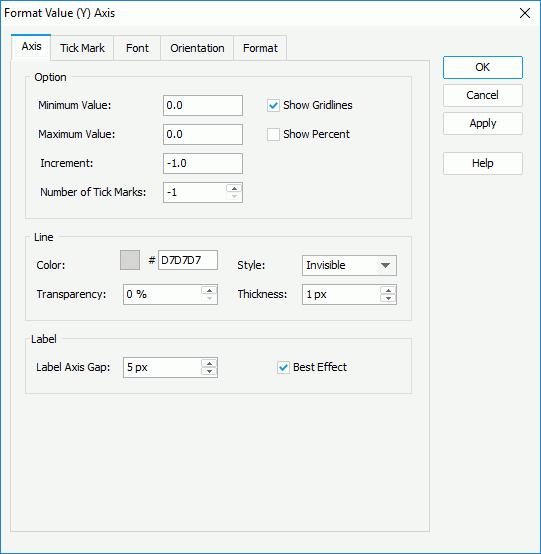The height and width of the screenshot is (554, 541).
Task: Close the Format Value (Y) Axis dialog
Action: 525,13
